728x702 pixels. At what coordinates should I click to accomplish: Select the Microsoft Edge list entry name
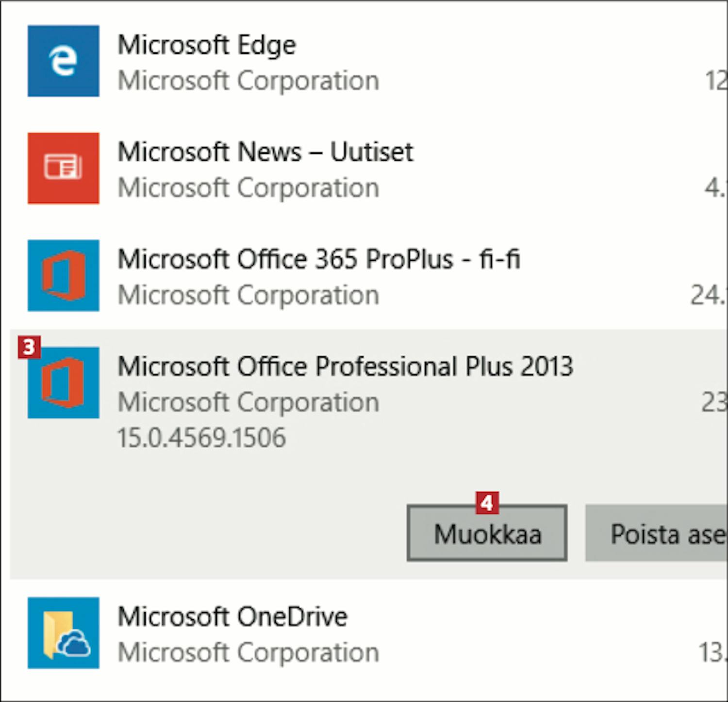(207, 46)
